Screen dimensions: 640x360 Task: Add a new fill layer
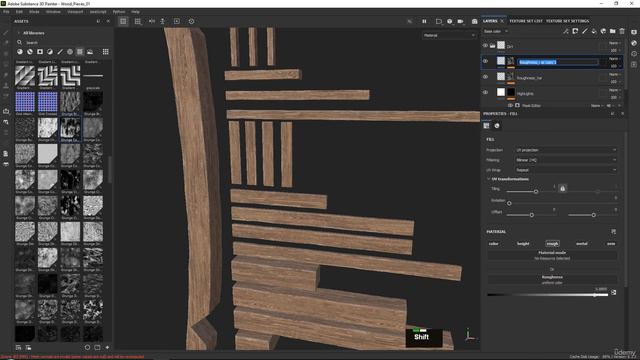click(594, 31)
